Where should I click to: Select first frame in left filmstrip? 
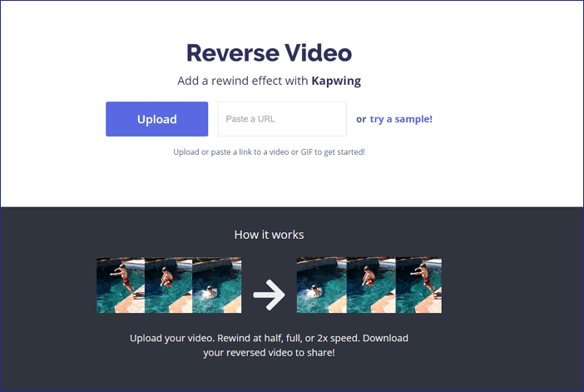[x=121, y=285]
